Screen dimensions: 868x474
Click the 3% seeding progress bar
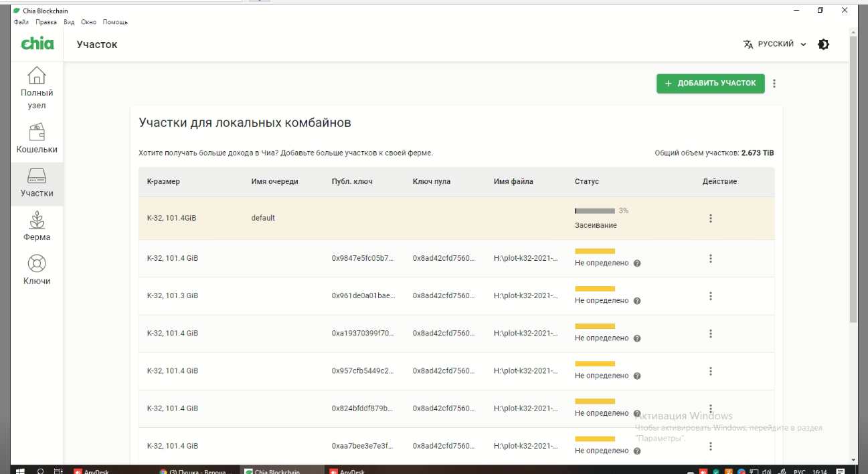coord(595,211)
